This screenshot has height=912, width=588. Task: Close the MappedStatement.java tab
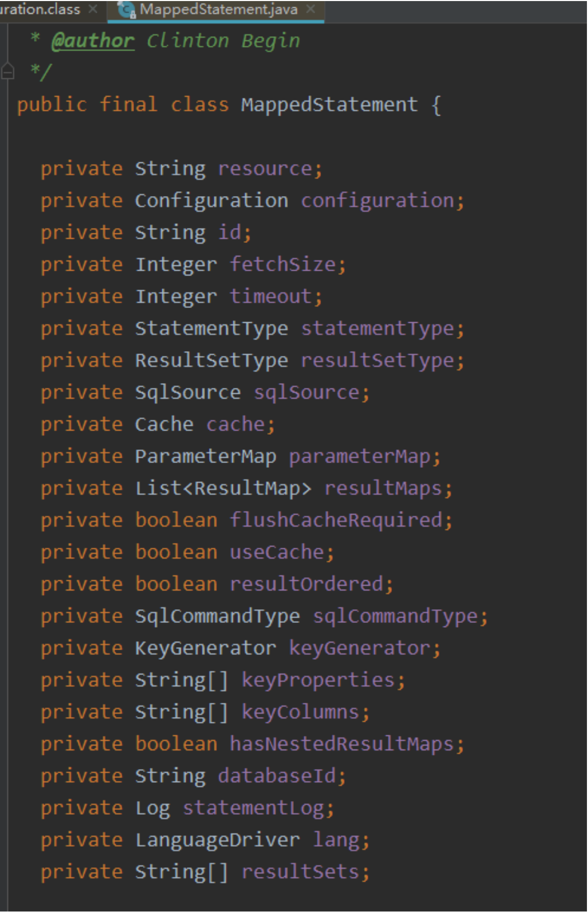click(311, 9)
